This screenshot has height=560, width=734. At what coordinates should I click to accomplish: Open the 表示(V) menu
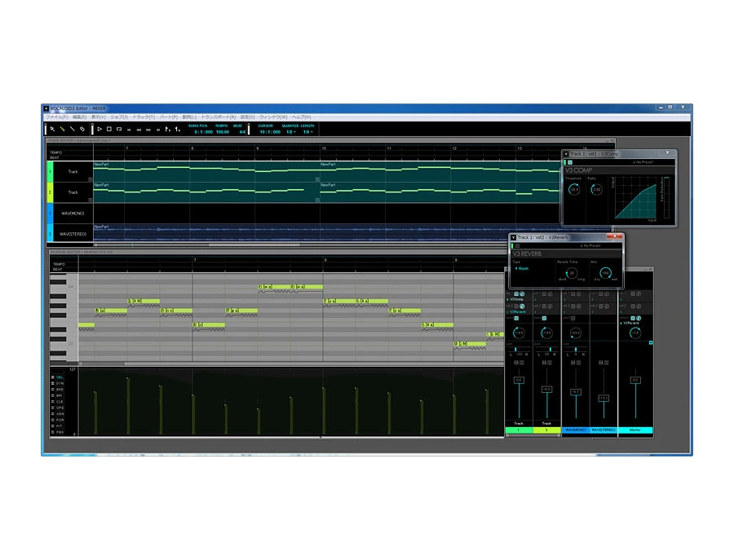[x=99, y=117]
